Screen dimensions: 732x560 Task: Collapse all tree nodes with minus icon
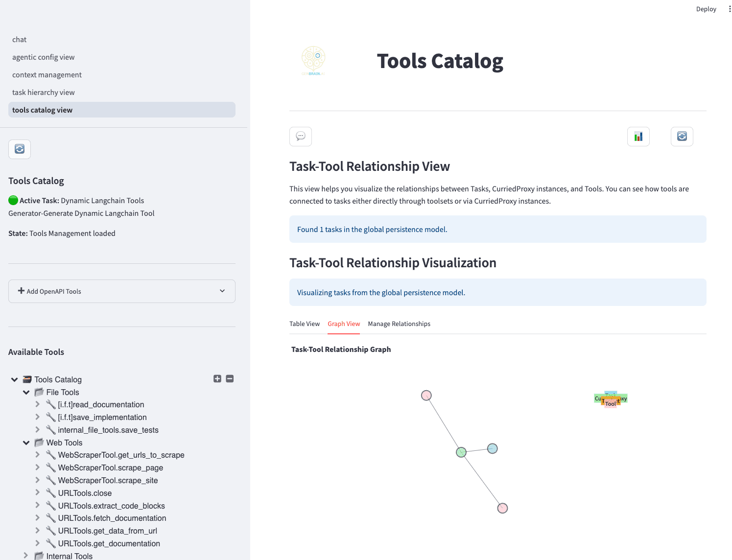(x=230, y=379)
